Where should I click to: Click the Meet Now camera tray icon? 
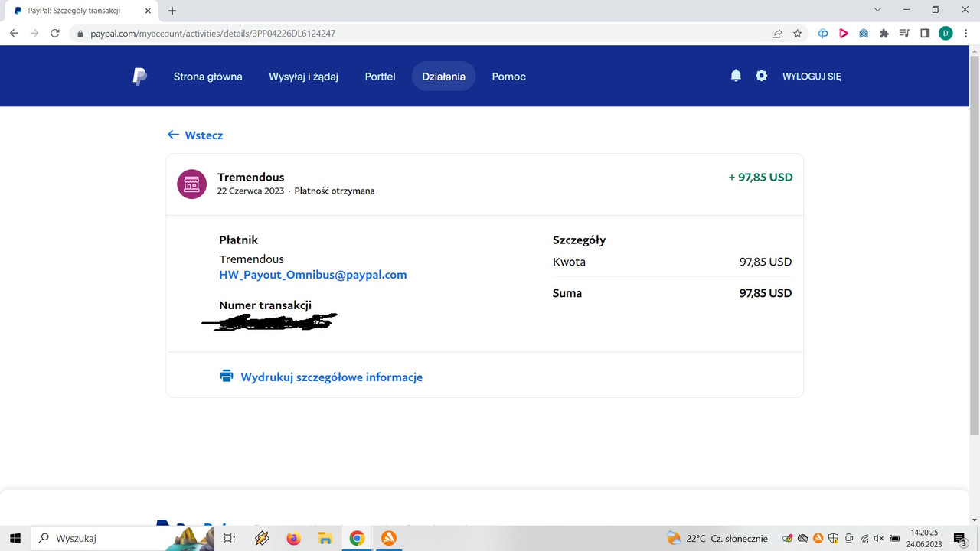click(x=848, y=538)
